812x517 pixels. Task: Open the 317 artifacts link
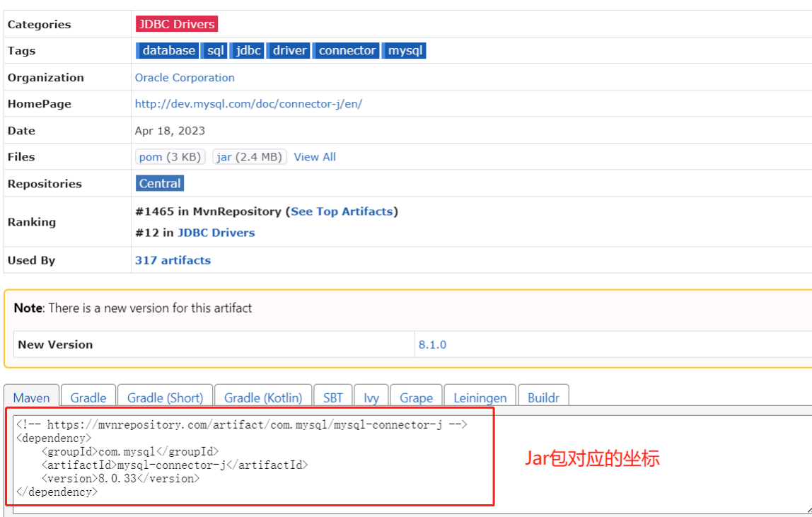pos(173,260)
